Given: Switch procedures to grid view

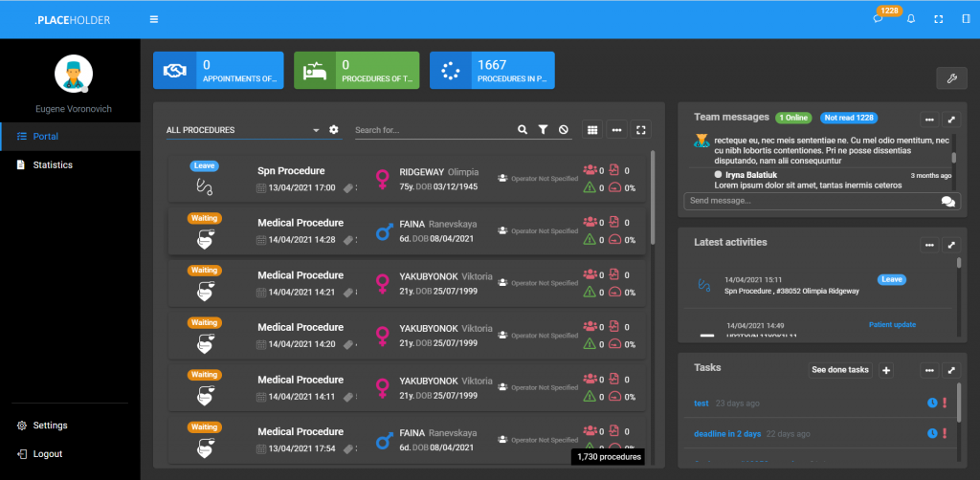Looking at the screenshot, I should (x=592, y=130).
